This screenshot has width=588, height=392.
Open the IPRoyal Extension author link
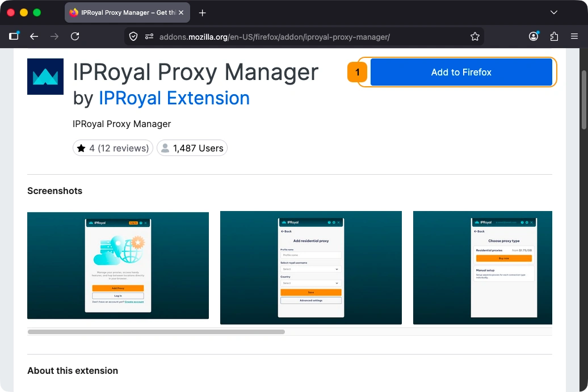174,98
